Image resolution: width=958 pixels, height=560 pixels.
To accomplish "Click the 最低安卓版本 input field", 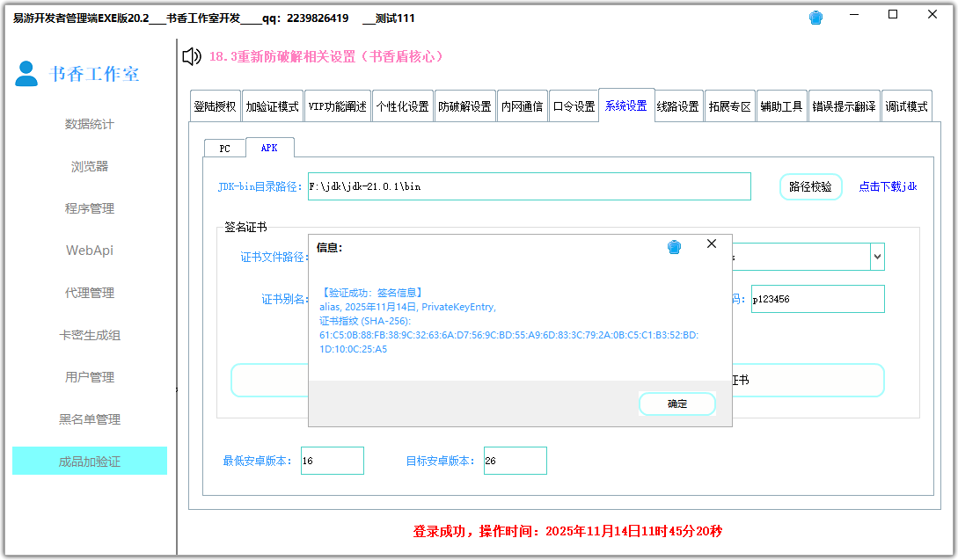I will pyautogui.click(x=332, y=460).
